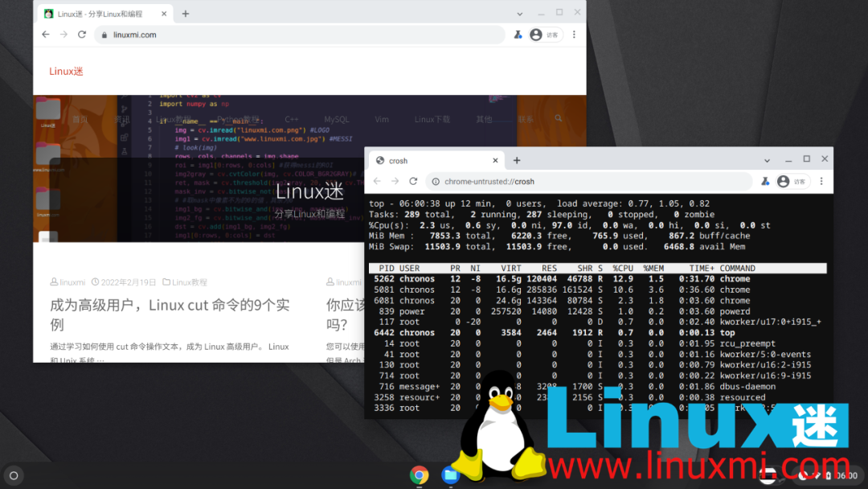Click the powerd process row
868x489 pixels.
coord(598,311)
